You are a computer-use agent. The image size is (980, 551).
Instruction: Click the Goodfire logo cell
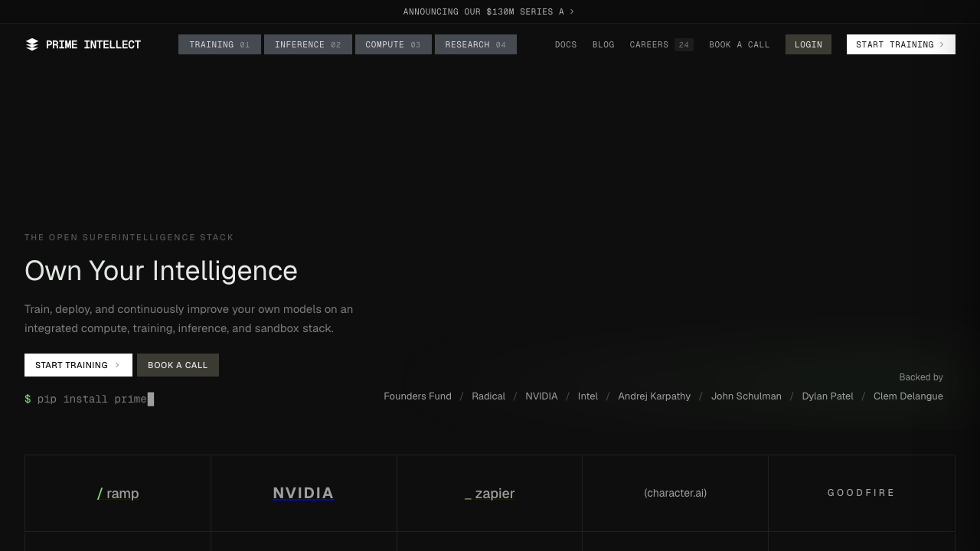[x=861, y=493]
